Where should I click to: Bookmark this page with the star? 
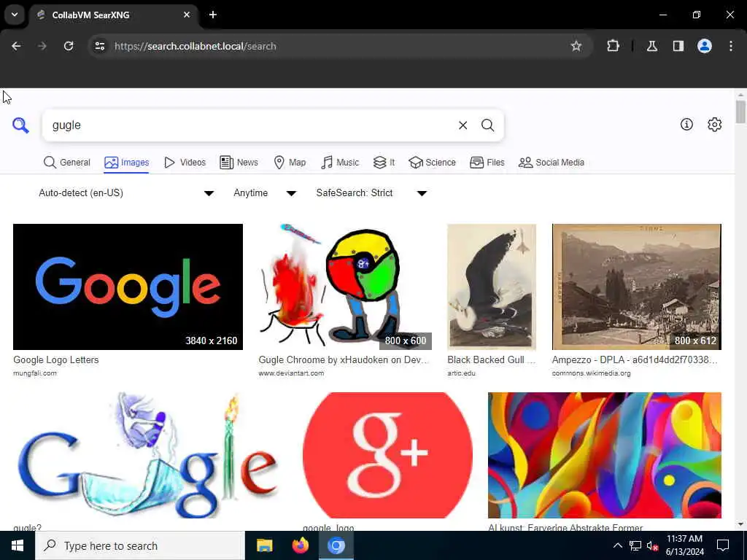(x=576, y=46)
